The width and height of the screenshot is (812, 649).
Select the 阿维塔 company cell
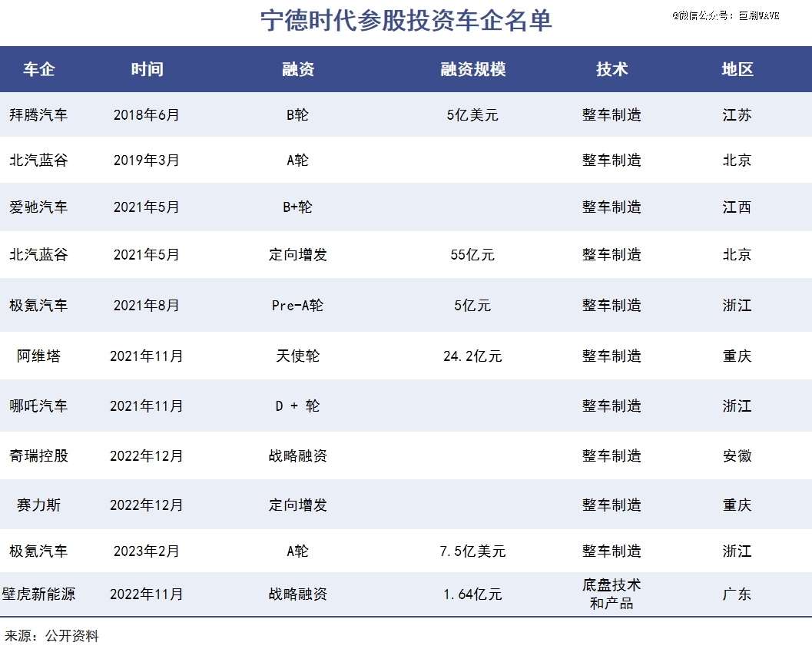point(38,356)
